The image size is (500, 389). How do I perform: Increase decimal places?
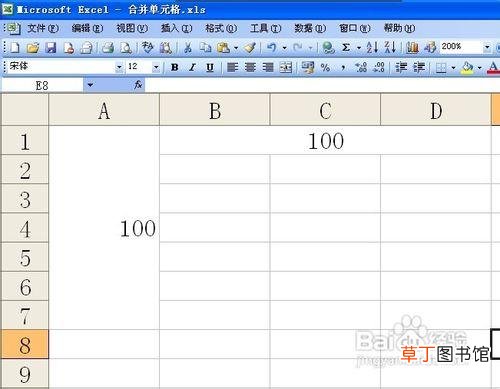pos(361,67)
